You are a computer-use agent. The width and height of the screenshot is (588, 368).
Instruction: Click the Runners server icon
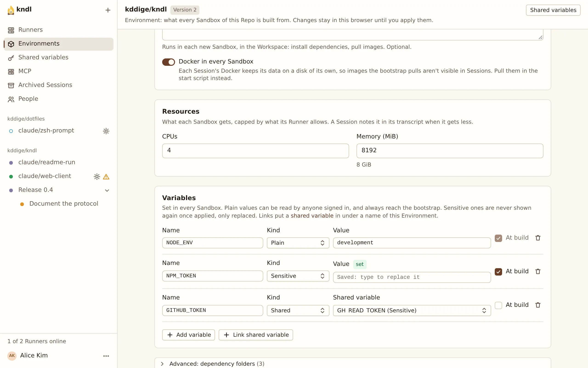11,30
